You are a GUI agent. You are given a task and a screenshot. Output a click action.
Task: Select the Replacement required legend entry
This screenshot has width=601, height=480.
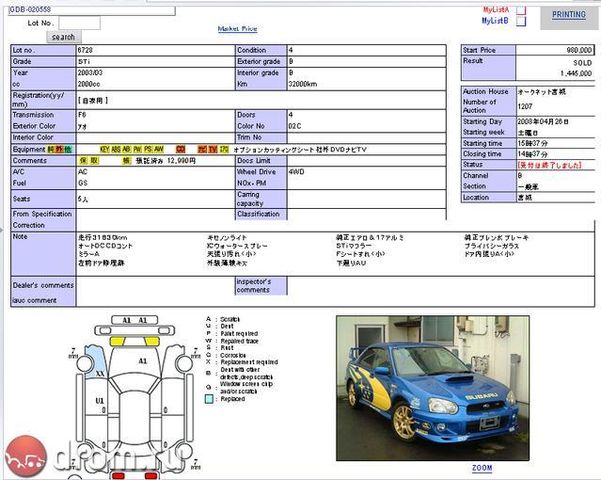point(249,362)
